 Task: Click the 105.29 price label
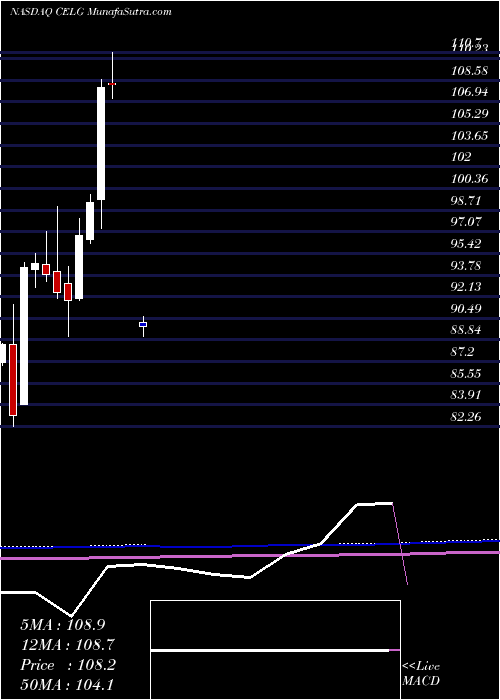point(470,113)
